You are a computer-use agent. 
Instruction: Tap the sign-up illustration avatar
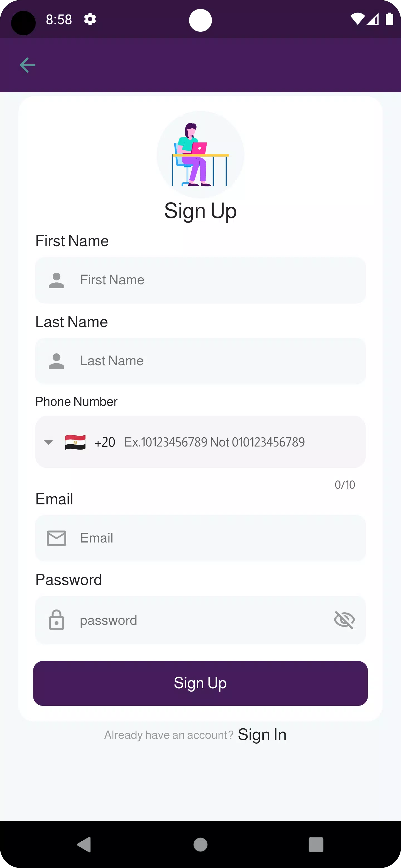tap(200, 154)
